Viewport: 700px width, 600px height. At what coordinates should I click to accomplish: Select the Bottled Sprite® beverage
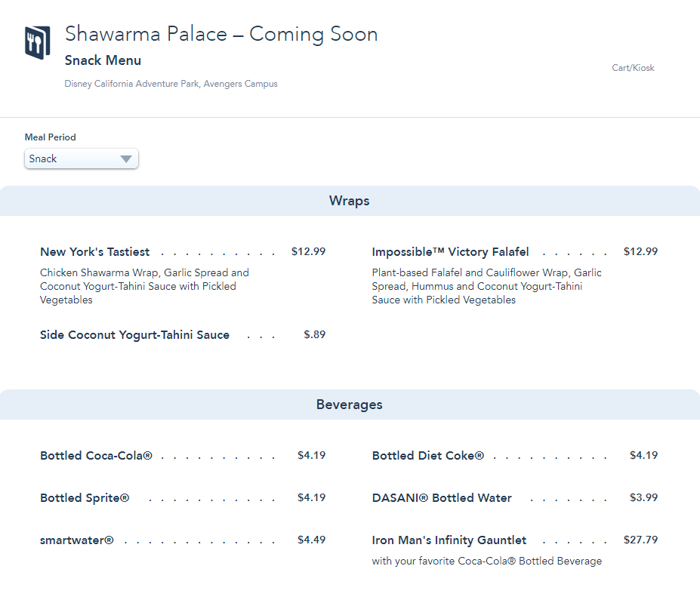[x=85, y=498]
